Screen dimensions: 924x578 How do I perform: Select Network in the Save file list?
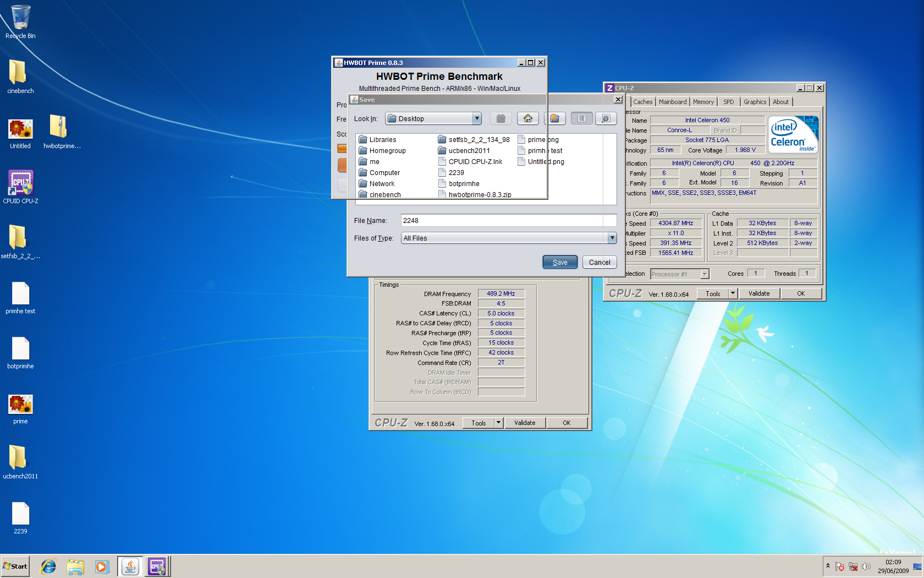[377, 184]
